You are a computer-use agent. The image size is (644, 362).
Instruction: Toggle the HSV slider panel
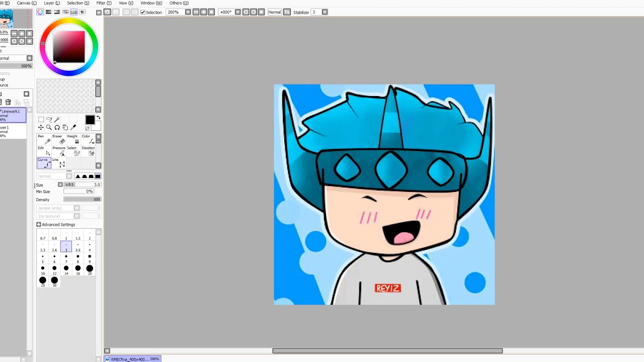pyautogui.click(x=57, y=12)
